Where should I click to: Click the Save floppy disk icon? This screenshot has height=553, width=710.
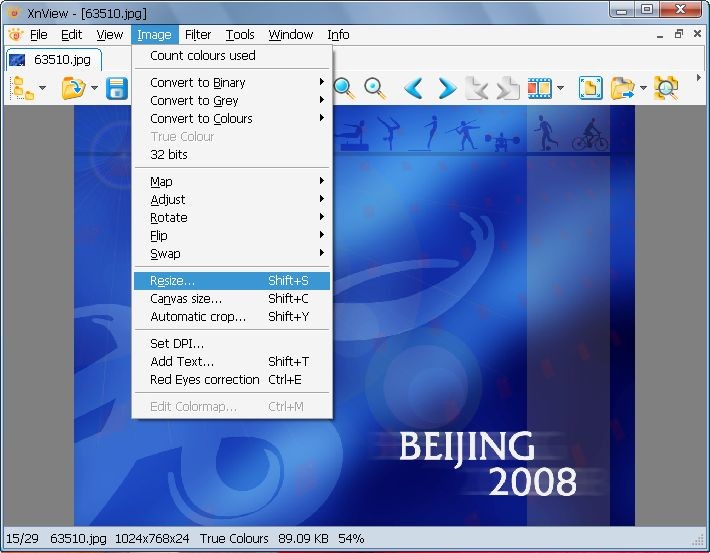point(117,88)
